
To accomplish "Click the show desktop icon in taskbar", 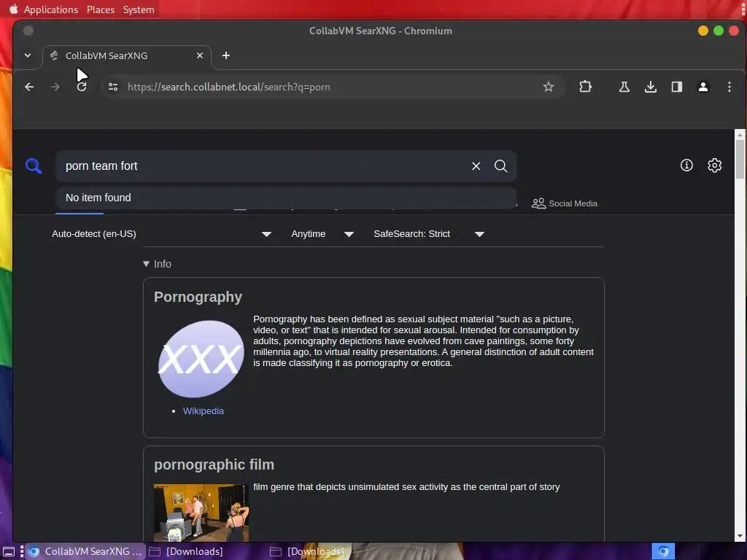I will pos(9,551).
